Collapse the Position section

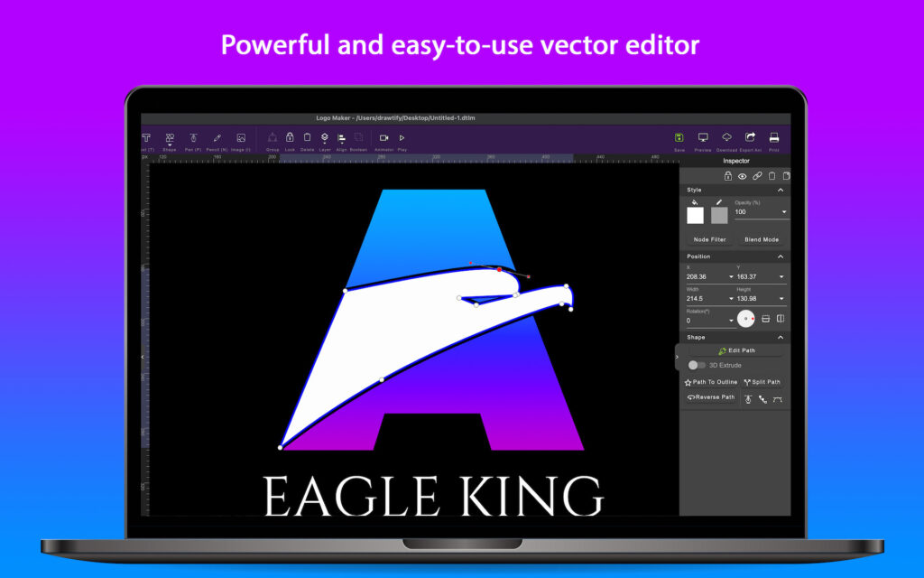click(781, 256)
